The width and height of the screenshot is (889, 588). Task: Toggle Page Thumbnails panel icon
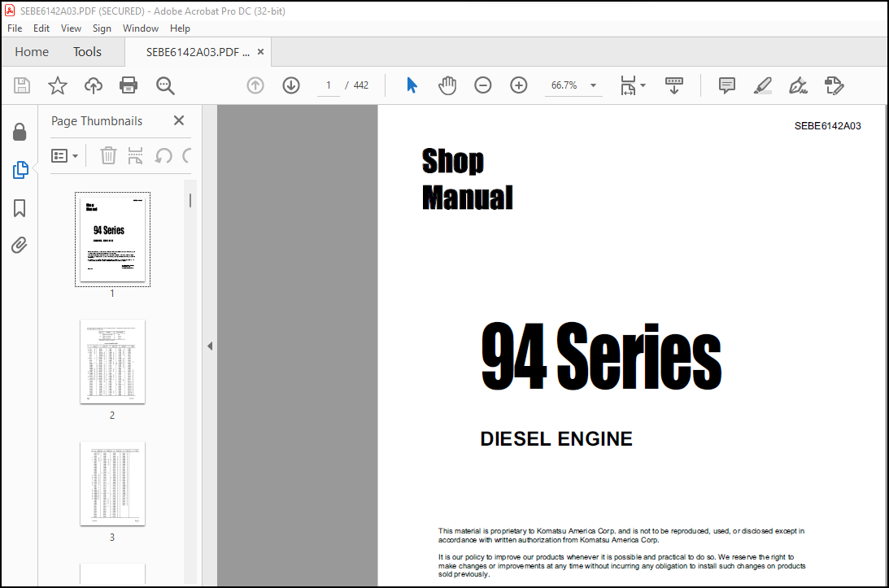tap(20, 169)
